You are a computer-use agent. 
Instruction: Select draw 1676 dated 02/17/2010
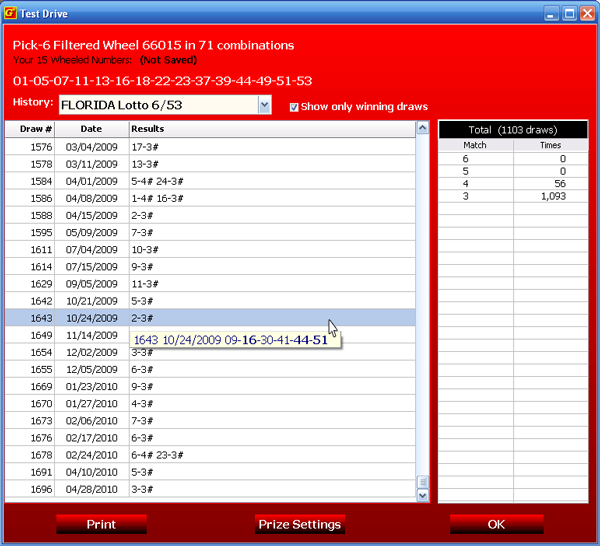pos(210,438)
